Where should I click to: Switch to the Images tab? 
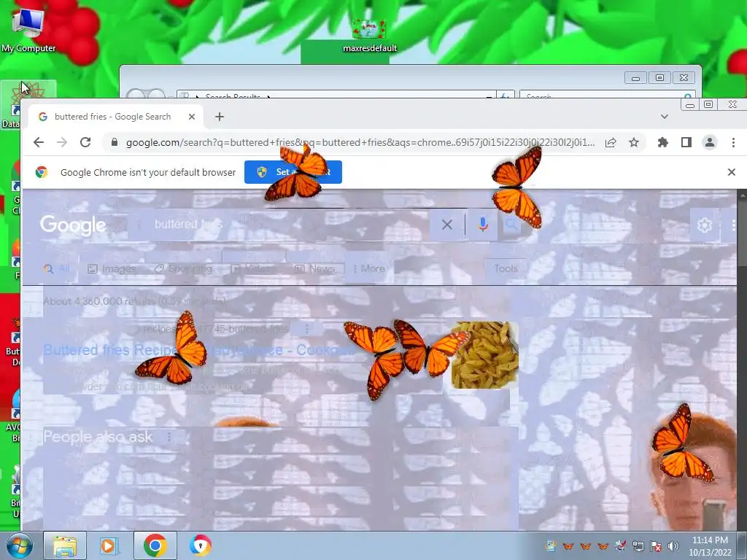(112, 269)
